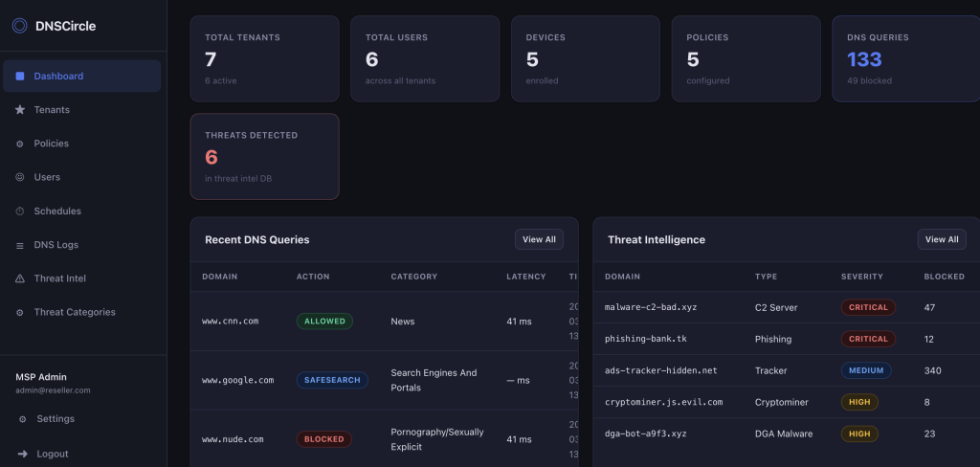Click the Threat Intel warning triangle icon
The height and width of the screenshot is (467, 980).
coord(20,278)
